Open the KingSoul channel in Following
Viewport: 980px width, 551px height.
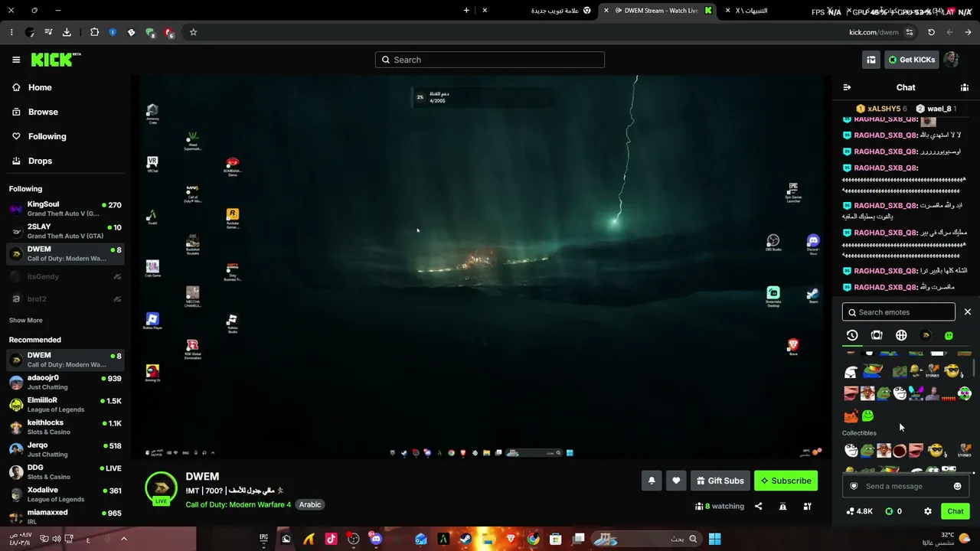coord(65,209)
